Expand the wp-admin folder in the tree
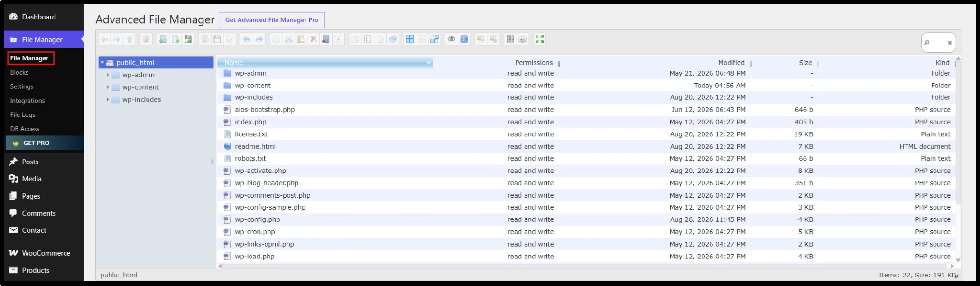The width and height of the screenshot is (980, 286). (108, 75)
